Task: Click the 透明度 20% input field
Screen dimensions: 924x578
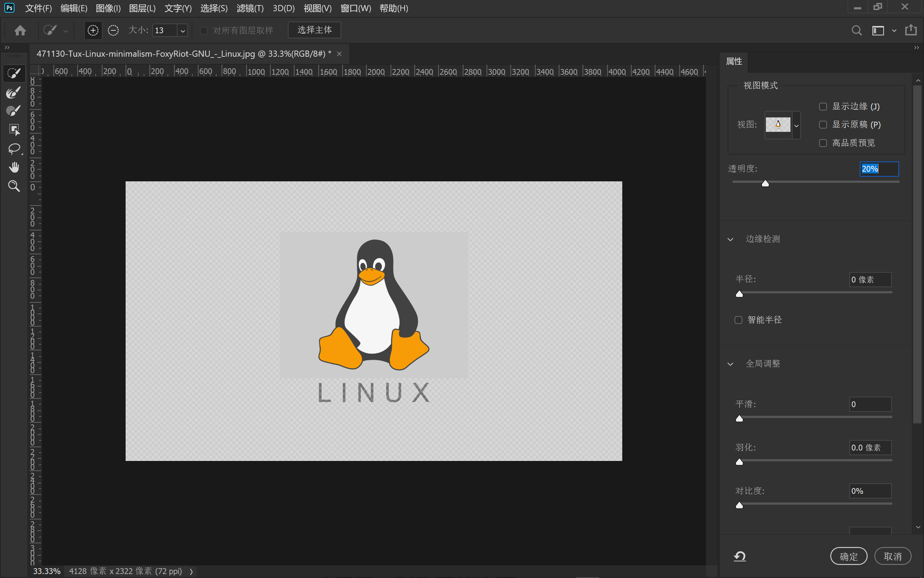Action: [879, 169]
